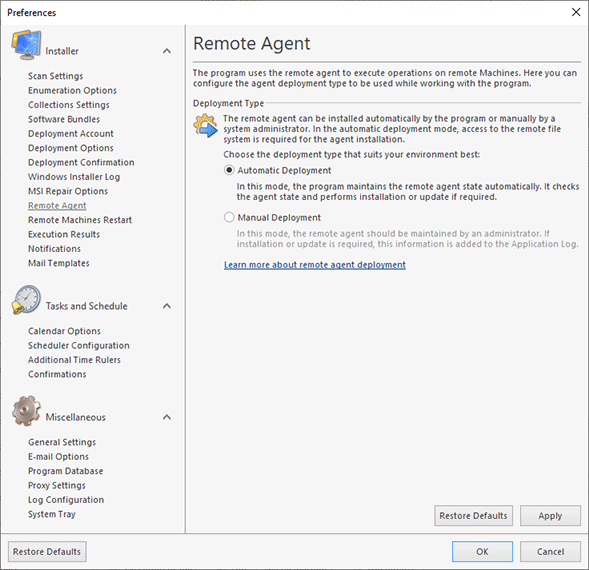Open Additional Time Rulers page
This screenshot has width=589, height=570.
[x=74, y=360]
